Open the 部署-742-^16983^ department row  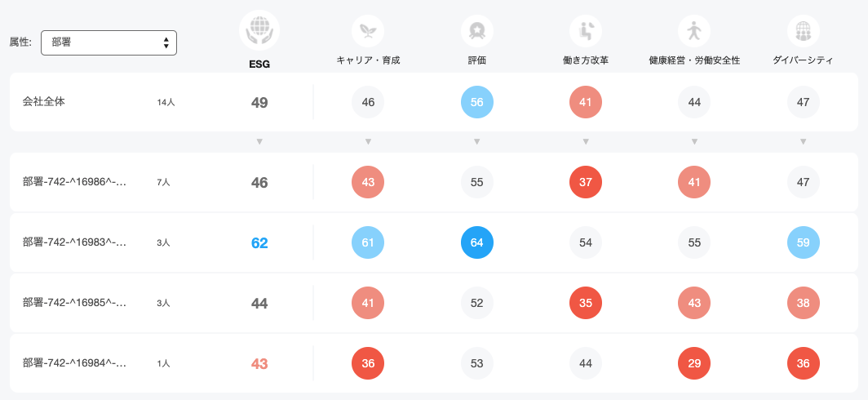tap(434, 242)
